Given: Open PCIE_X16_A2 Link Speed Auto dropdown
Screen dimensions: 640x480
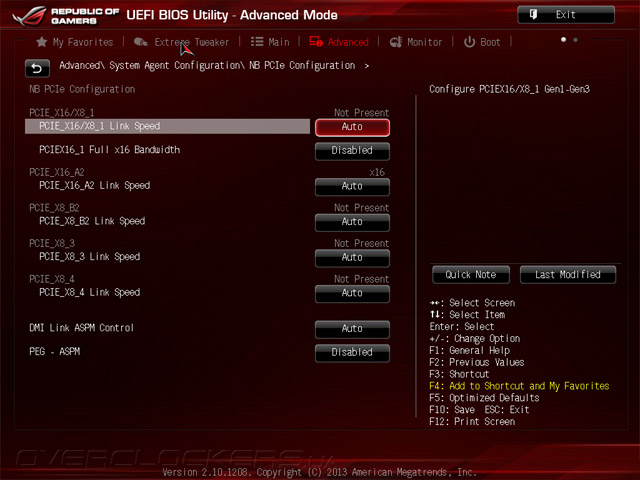Looking at the screenshot, I should click(x=352, y=187).
